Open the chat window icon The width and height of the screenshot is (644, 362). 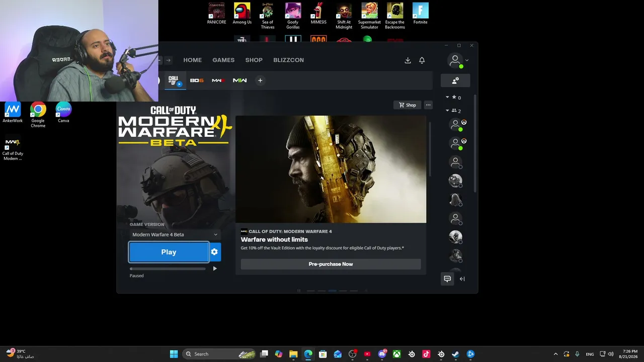coord(447,279)
